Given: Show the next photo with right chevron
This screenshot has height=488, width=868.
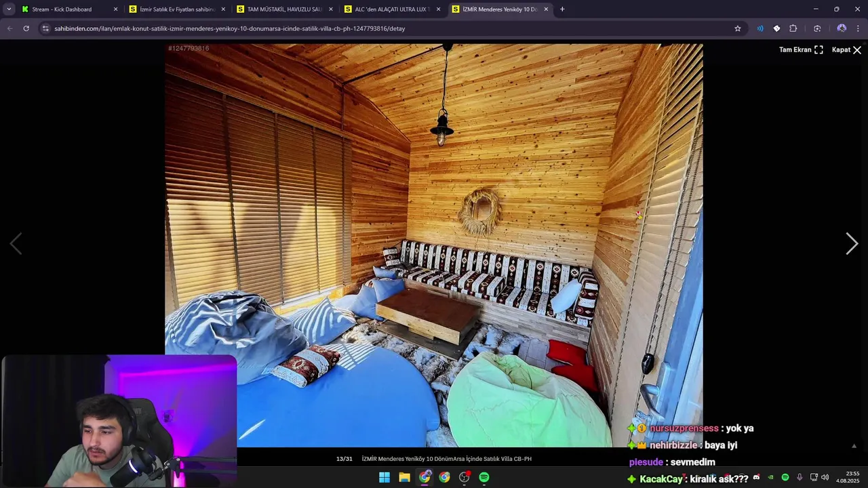Looking at the screenshot, I should tap(852, 244).
